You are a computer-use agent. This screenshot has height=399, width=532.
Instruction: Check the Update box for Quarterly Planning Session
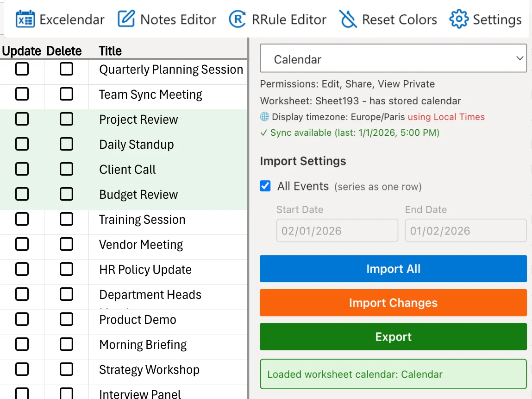point(22,69)
